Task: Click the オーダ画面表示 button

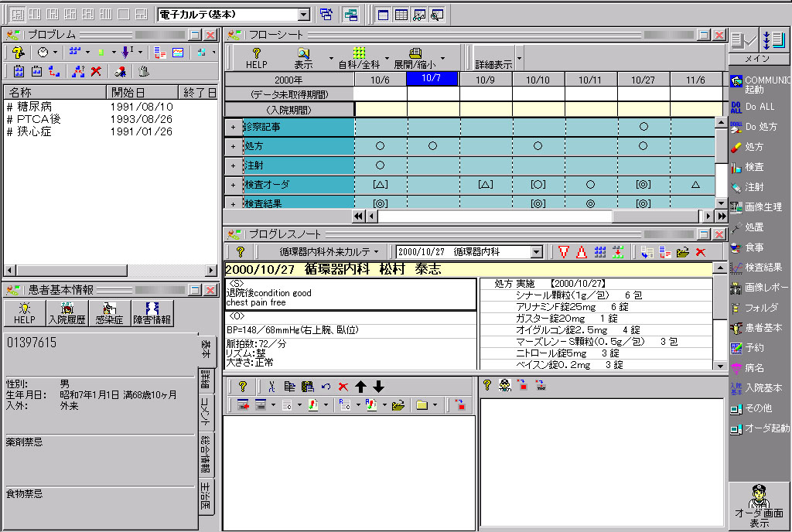Action: point(759,506)
